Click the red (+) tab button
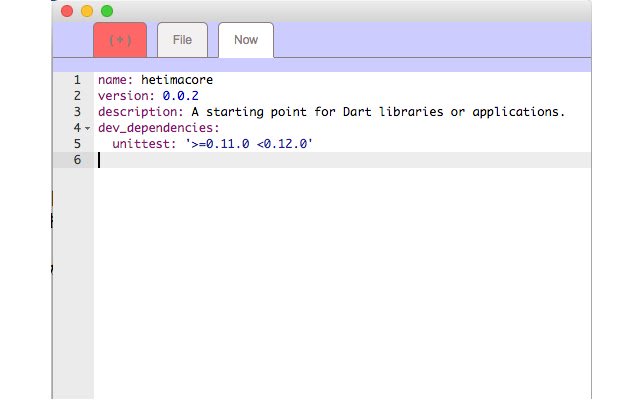Screen dimensions: 640x400 [120, 40]
